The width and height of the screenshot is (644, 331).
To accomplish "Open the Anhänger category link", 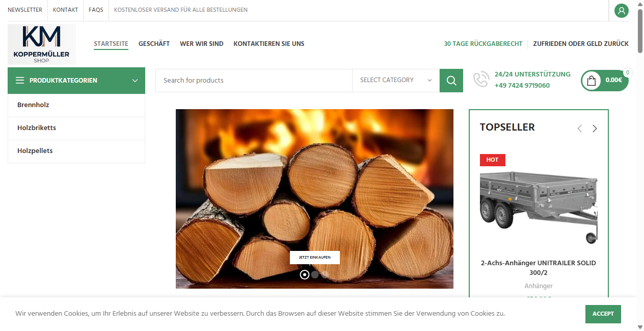I will (x=539, y=286).
